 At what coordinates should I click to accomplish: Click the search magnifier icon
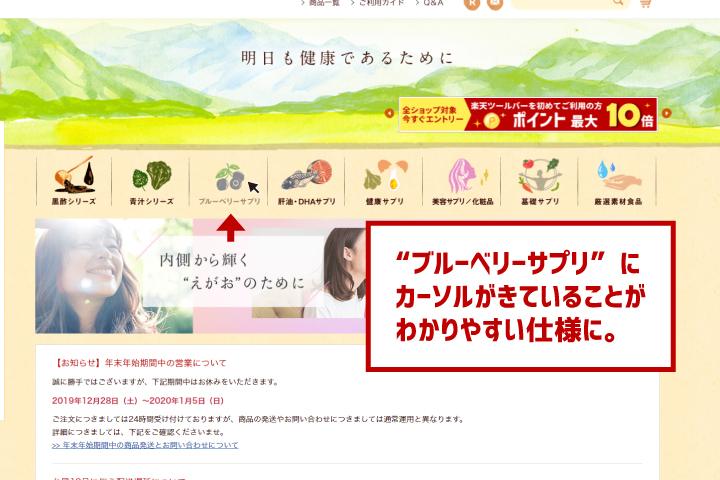[618, 4]
